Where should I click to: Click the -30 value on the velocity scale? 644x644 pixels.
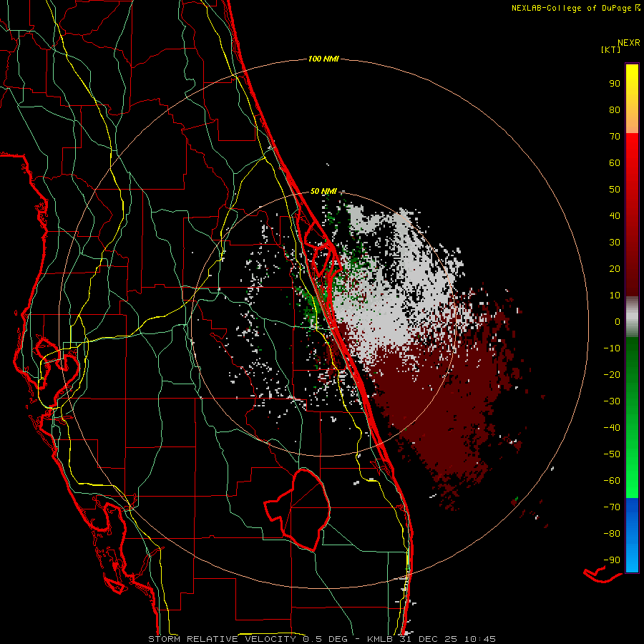(612, 401)
